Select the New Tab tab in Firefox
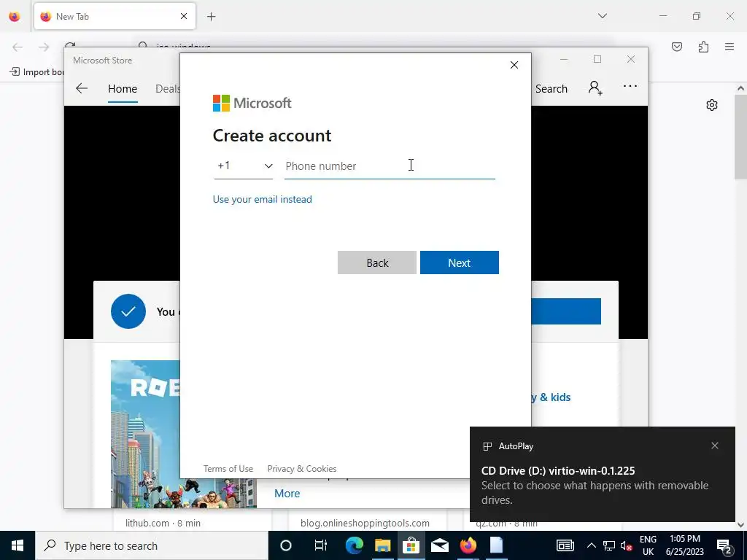747x560 pixels. point(115,16)
